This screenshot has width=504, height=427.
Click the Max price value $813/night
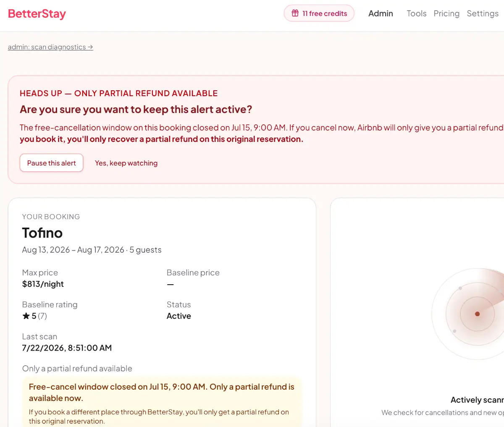43,284
